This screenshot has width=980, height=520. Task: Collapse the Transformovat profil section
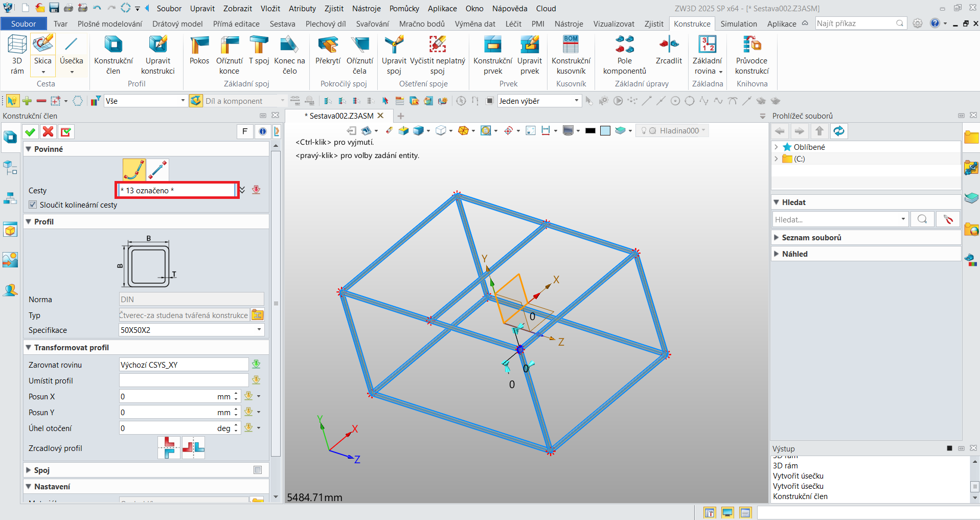[29, 347]
